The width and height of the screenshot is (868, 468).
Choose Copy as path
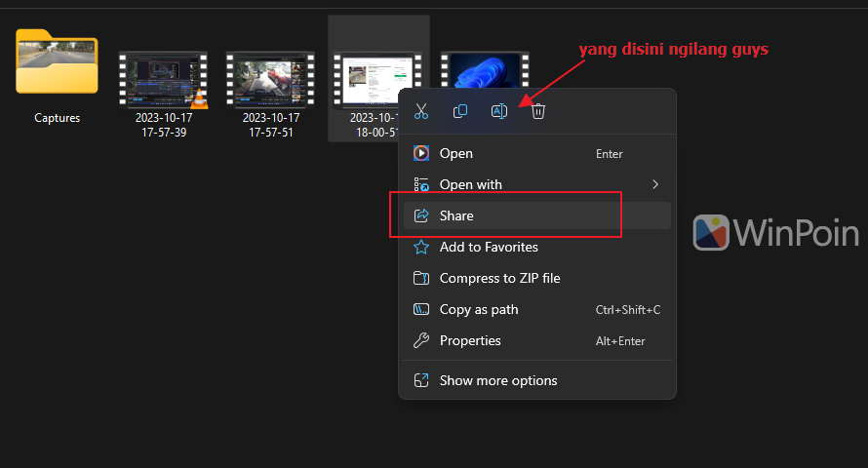478,309
